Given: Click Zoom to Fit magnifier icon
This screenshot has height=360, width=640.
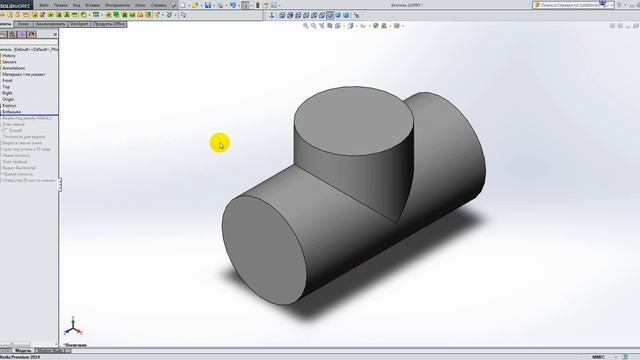Looking at the screenshot, I should point(306,26).
